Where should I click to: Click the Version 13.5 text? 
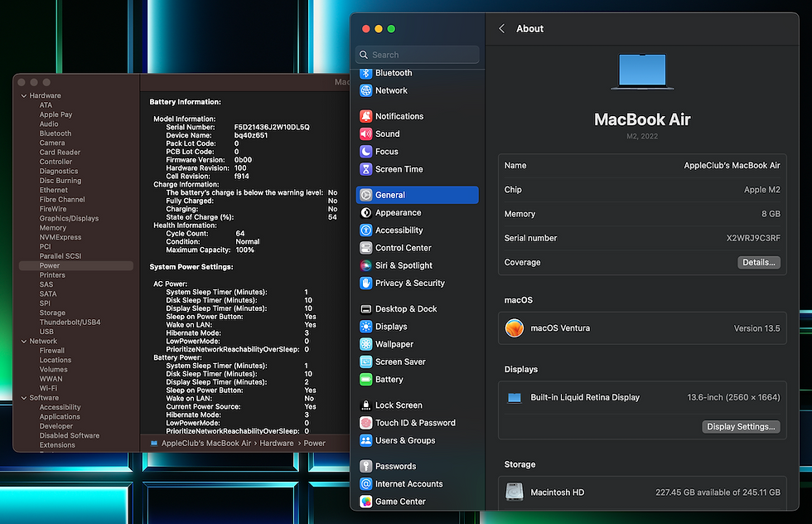point(756,328)
